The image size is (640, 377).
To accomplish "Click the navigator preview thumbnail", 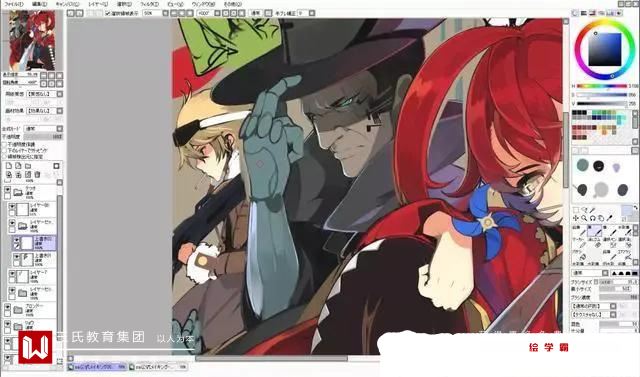I will point(32,40).
